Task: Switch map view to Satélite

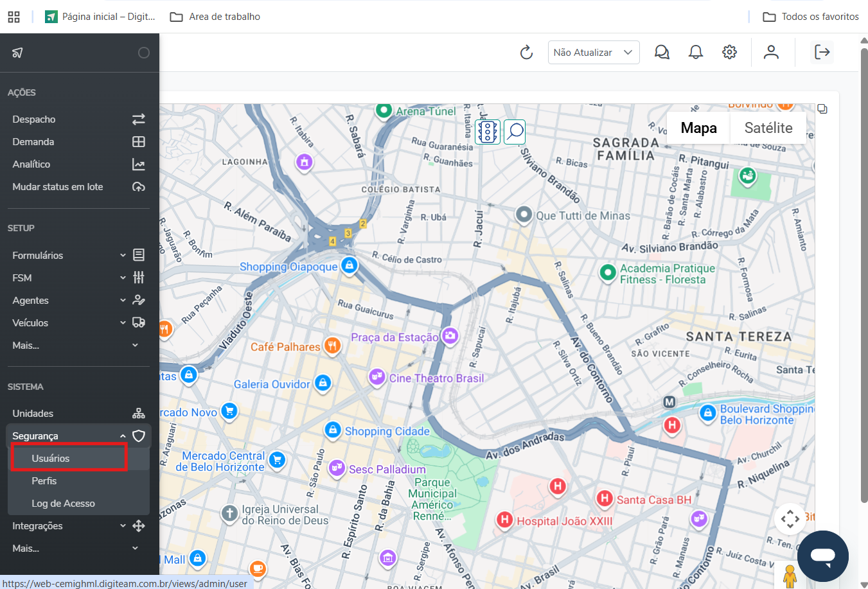Action: [768, 128]
